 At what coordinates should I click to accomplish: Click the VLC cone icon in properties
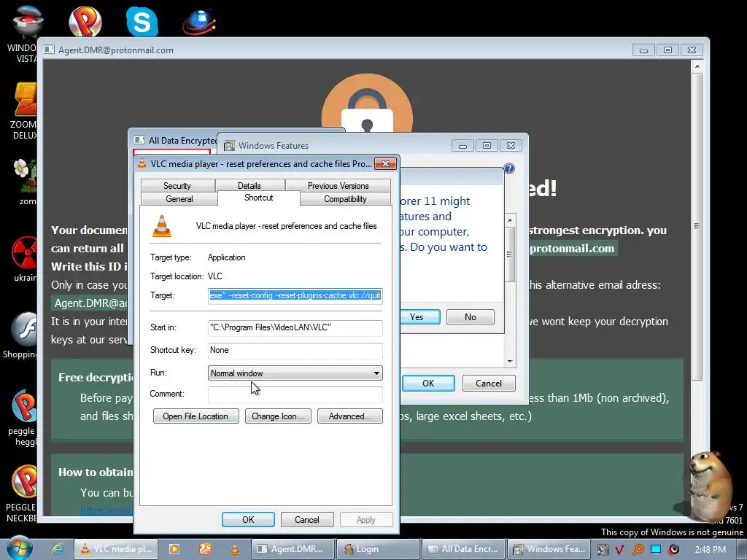pos(162,226)
